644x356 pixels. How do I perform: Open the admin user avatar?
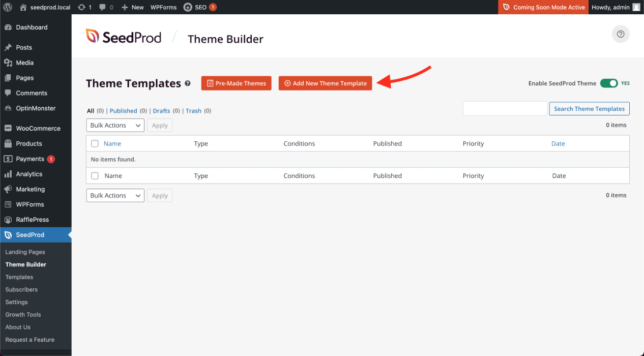pyautogui.click(x=636, y=7)
